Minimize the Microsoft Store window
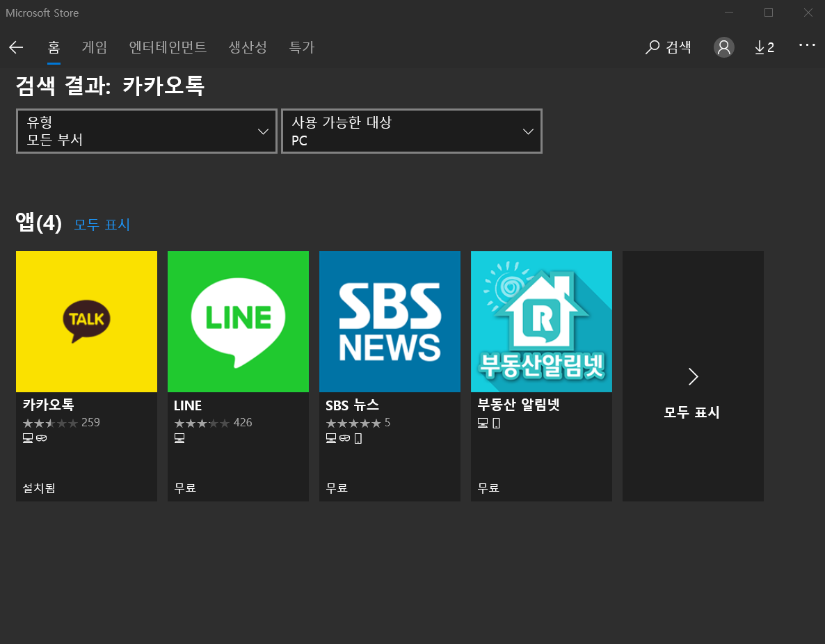The width and height of the screenshot is (825, 644). (x=729, y=13)
